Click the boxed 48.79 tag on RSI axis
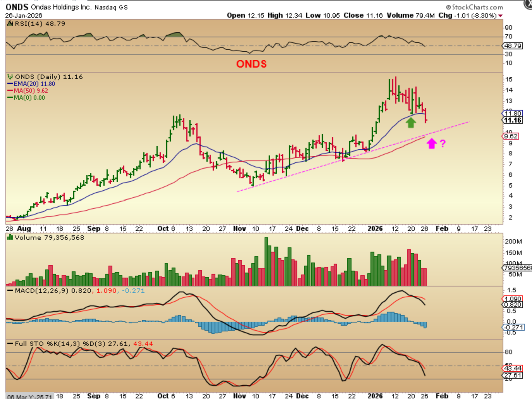532x399 pixels. click(513, 46)
